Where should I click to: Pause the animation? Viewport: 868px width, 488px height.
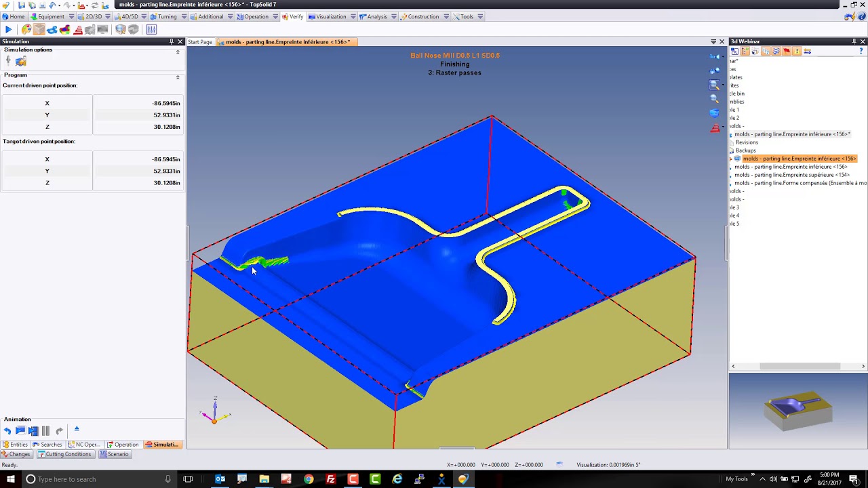point(46,430)
